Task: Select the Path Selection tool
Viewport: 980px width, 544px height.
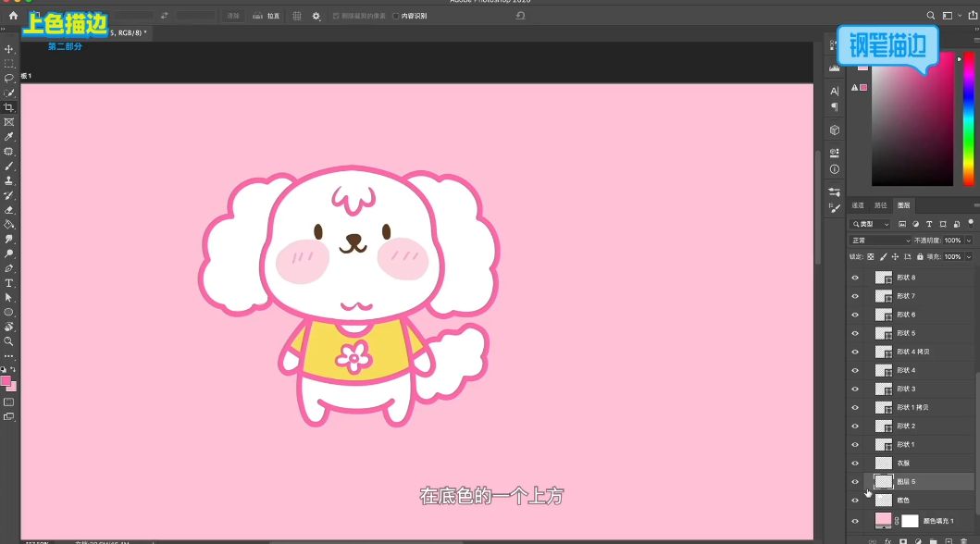Action: pos(8,297)
